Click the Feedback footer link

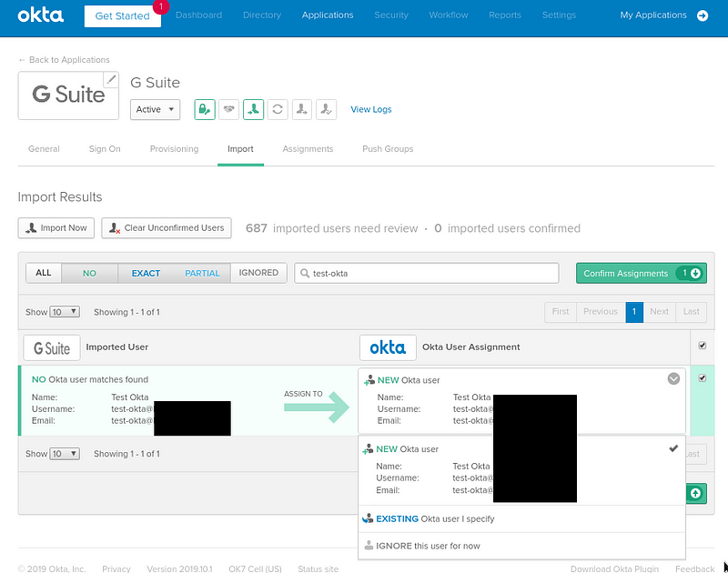tap(694, 568)
